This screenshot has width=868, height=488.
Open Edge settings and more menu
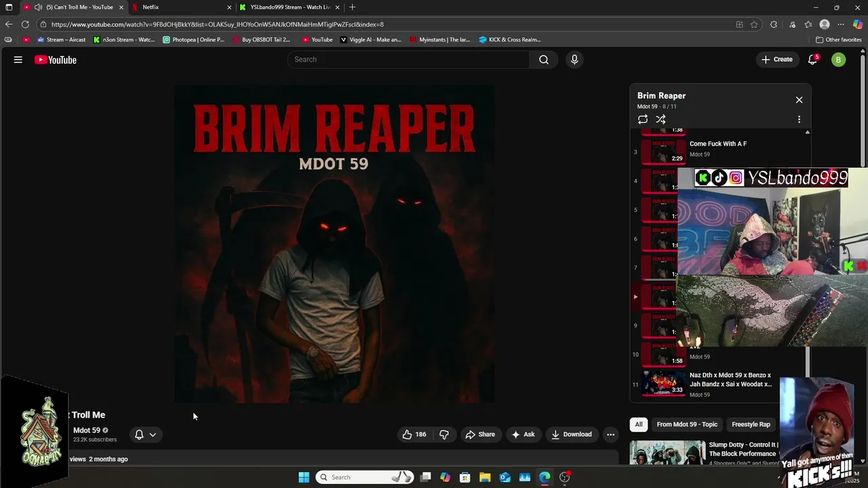click(841, 24)
